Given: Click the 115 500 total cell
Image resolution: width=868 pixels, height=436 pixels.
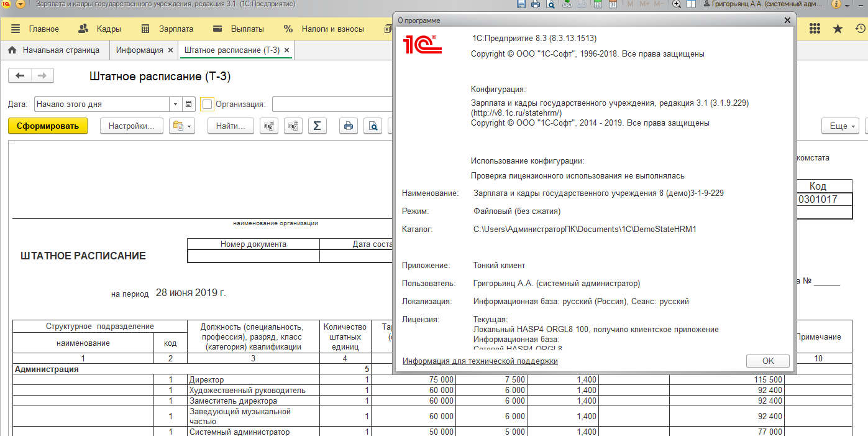Looking at the screenshot, I should 727,379.
